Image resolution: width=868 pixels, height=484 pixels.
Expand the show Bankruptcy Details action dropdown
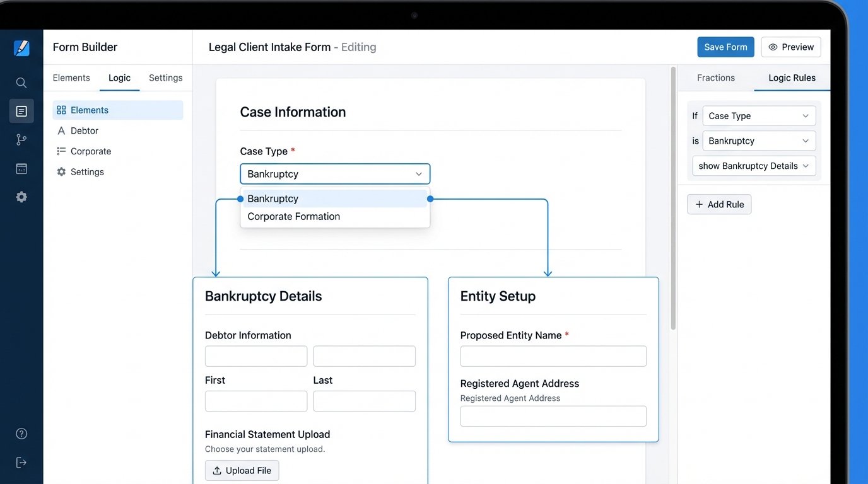pos(753,166)
